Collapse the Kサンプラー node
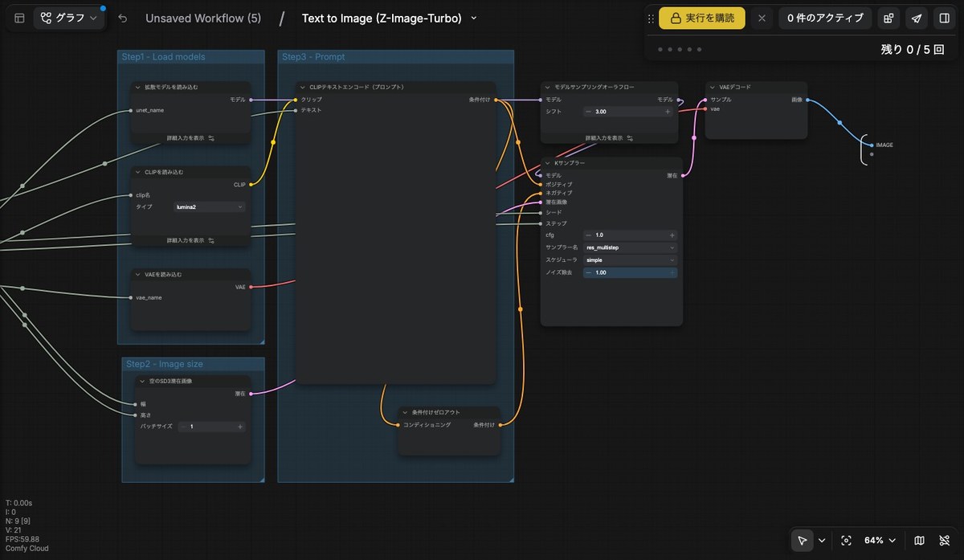Screen dimensions: 964x560 (x=547, y=163)
